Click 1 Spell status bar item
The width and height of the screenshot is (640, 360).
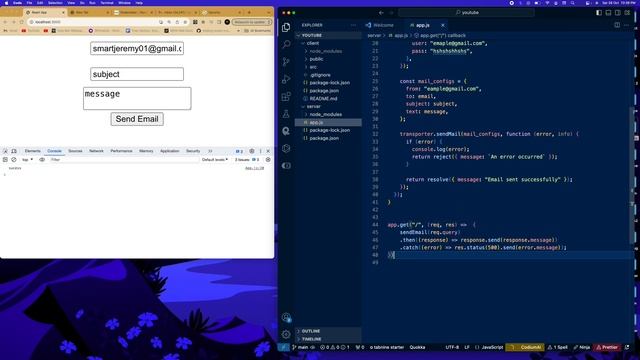[x=558, y=347]
